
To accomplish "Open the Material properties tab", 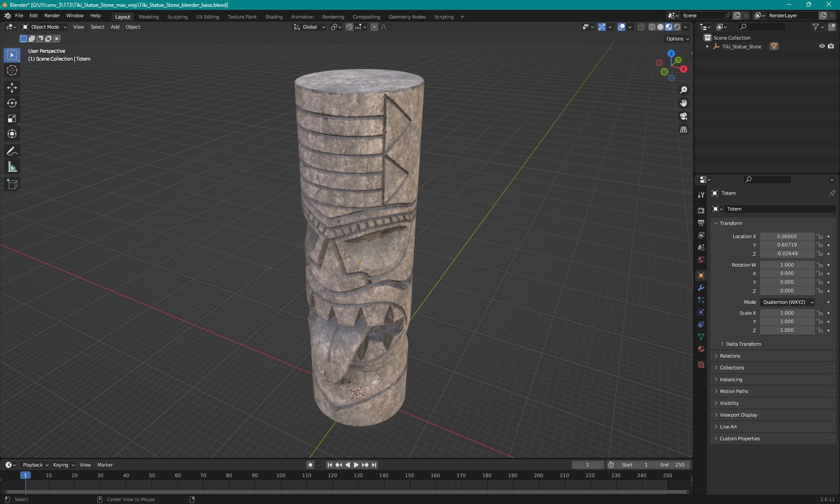I will (x=701, y=349).
